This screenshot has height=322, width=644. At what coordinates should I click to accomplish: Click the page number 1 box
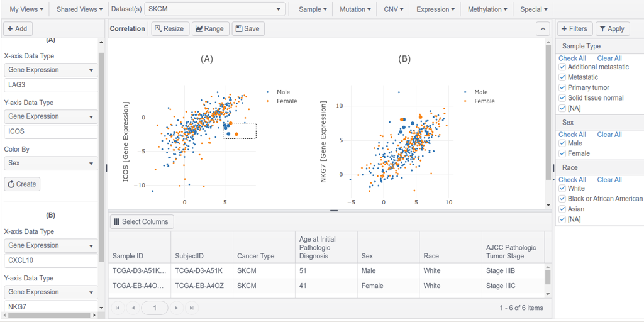pyautogui.click(x=155, y=308)
